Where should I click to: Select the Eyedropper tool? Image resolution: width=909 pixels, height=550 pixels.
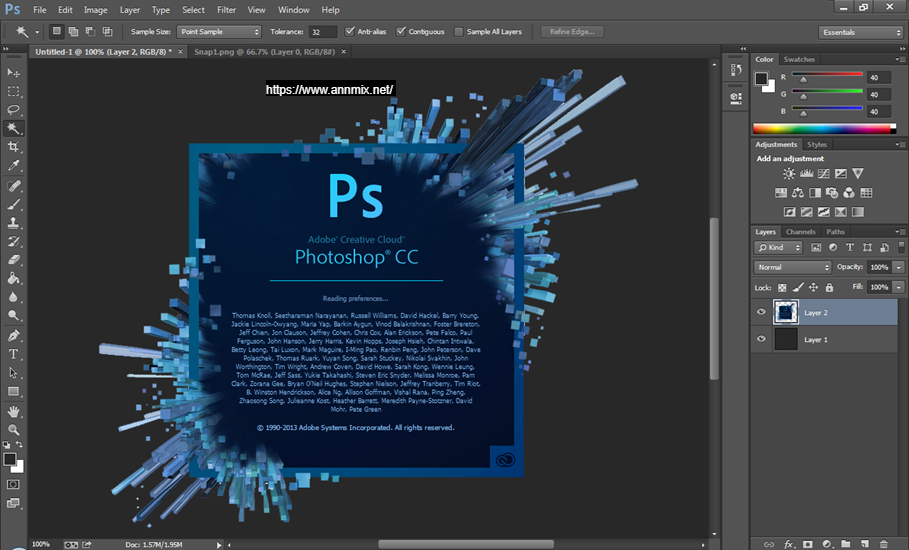[13, 165]
